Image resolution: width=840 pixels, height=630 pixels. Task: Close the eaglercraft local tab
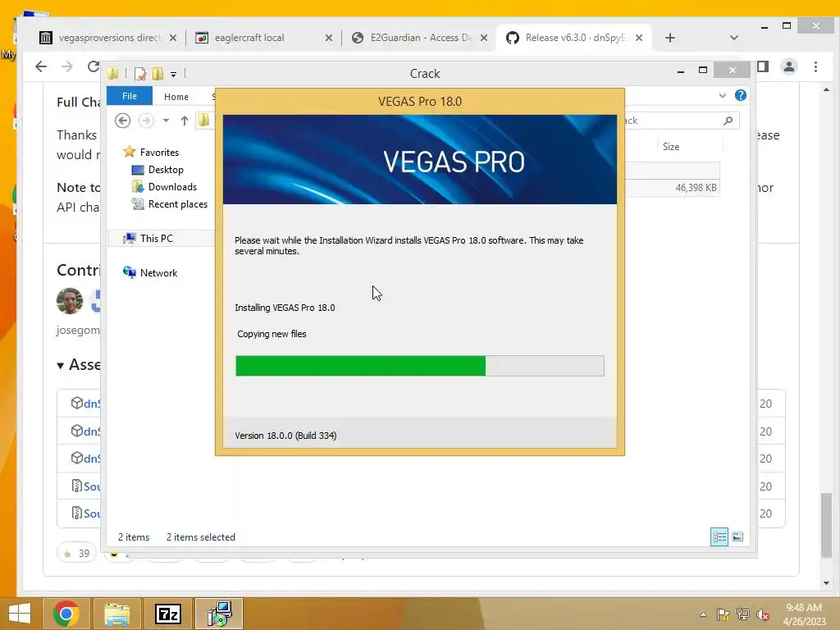click(x=328, y=38)
